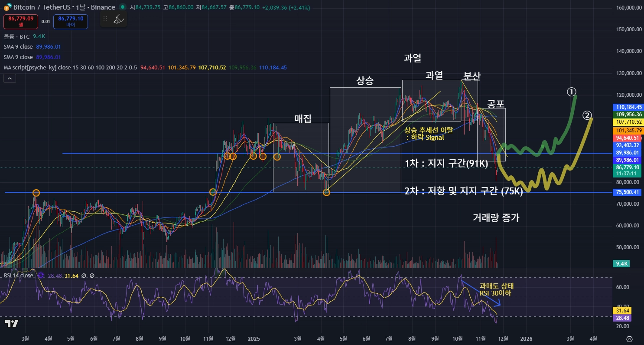The image size is (644, 345).
Task: Click the closing price value 86,779.10
Action: tap(247, 7)
